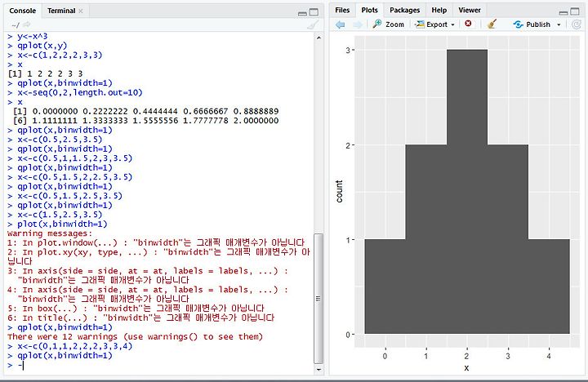Go to next plot with forward arrow
Screen dimensions: 588x382
click(358, 24)
